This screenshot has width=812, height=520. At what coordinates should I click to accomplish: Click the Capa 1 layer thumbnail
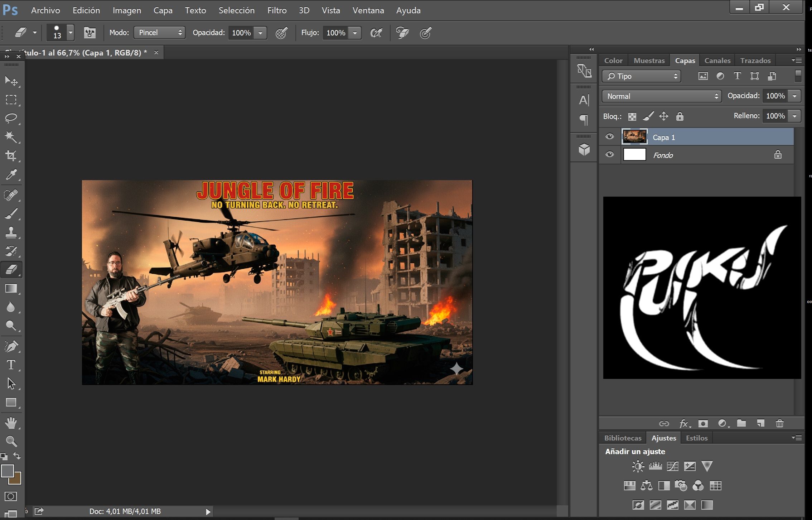pos(634,137)
